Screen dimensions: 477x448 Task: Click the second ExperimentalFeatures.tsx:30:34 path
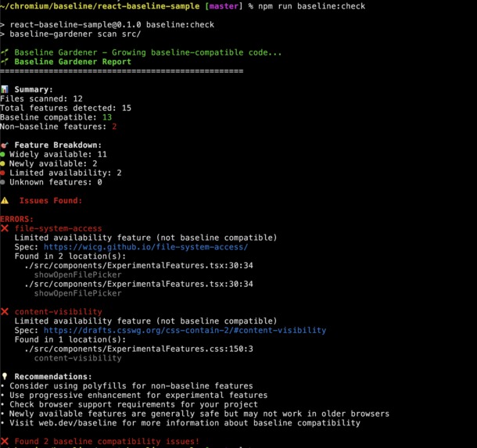pyautogui.click(x=138, y=284)
